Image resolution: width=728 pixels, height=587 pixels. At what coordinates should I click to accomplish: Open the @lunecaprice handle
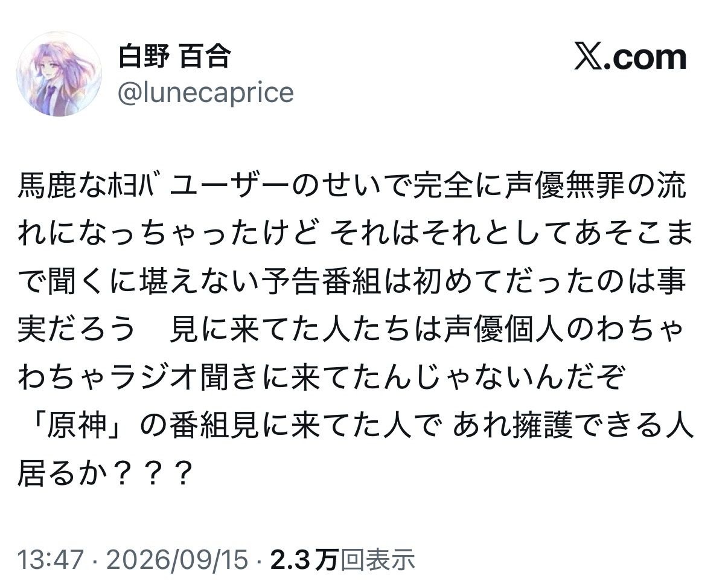coord(206,93)
